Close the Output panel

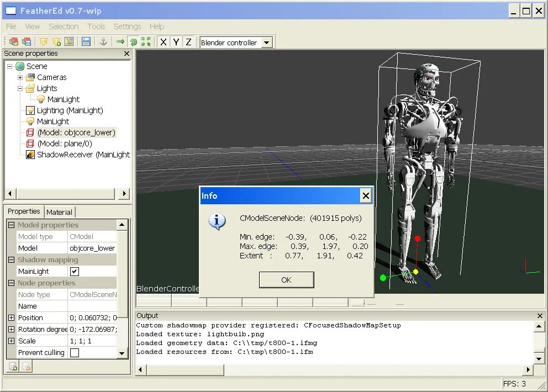(x=540, y=316)
